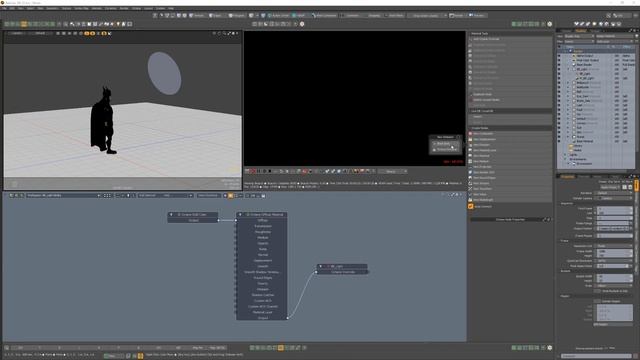Click the round gear icon above Octane viewport
Viewport: 640px width, 360px height.
point(302,24)
